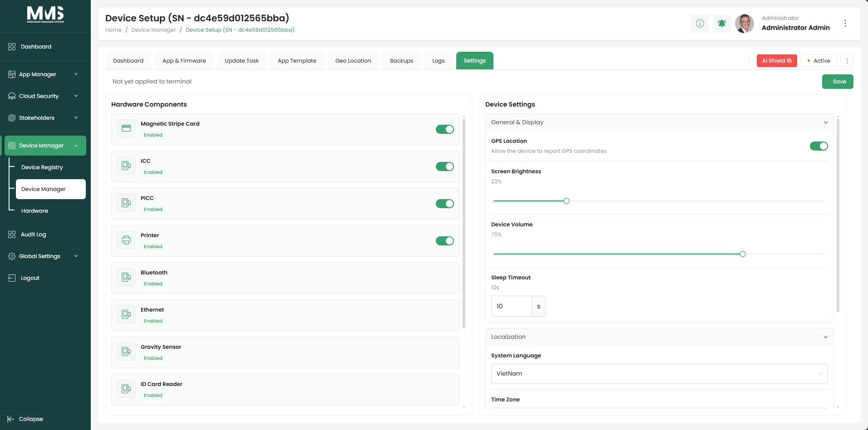Viewport: 868px width, 430px height.
Task: Click the Logout menu item
Action: (30, 278)
